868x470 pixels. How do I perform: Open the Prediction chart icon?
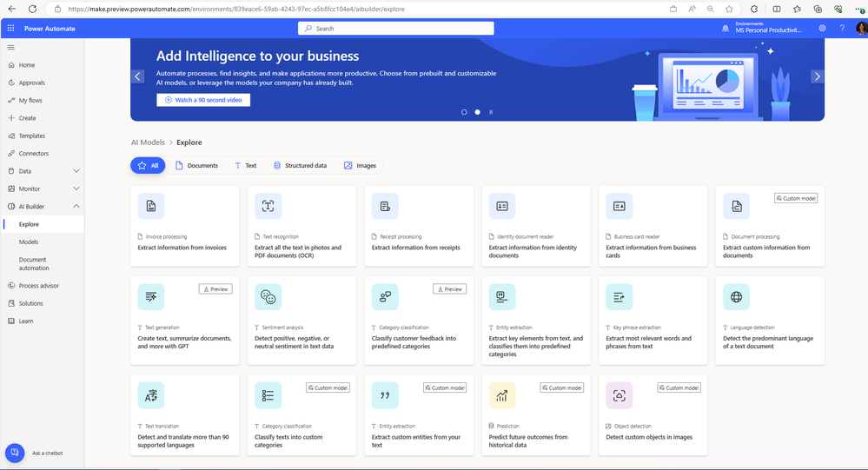click(x=502, y=395)
